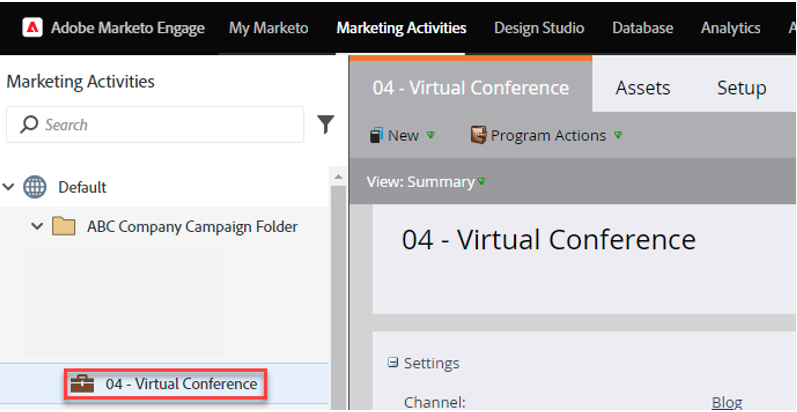Click the ABC Company Campaign Folder icon
Screen dimensions: 797x412
point(64,226)
